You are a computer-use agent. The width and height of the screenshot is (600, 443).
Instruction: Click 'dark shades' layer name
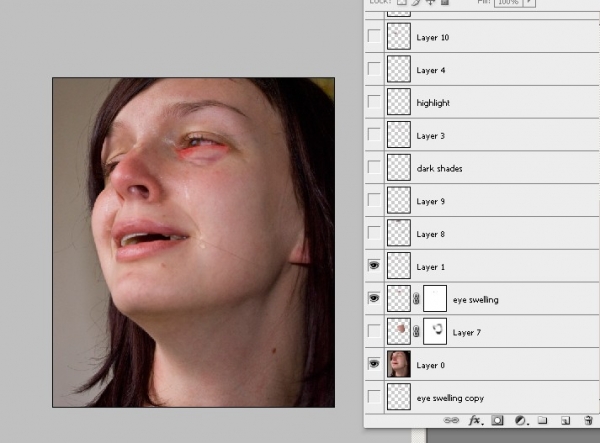439,168
